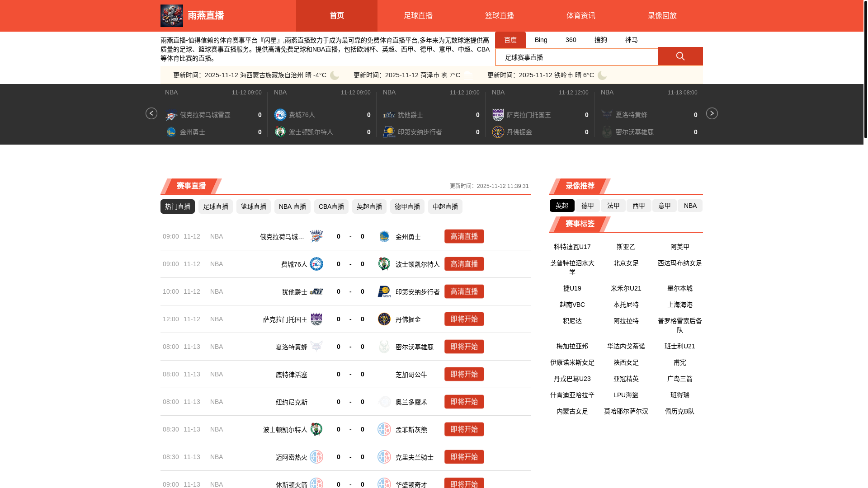The image size is (868, 488).
Task: Click Indiana Pacers logo in match list
Action: coord(384,291)
